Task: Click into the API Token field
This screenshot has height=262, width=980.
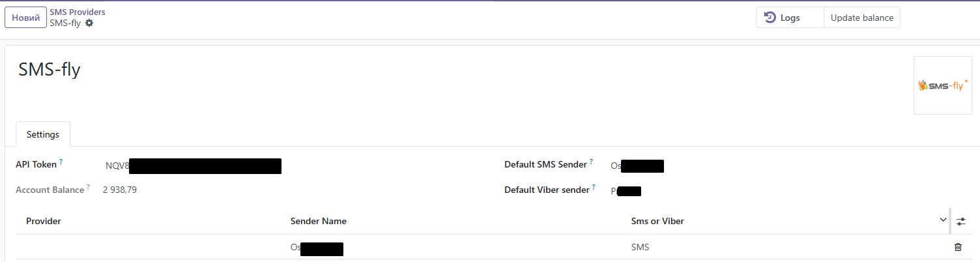Action: [x=261, y=166]
